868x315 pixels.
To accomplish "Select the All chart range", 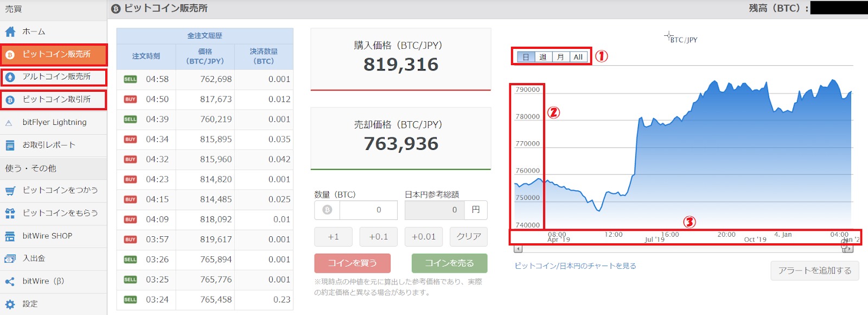I will [x=578, y=57].
